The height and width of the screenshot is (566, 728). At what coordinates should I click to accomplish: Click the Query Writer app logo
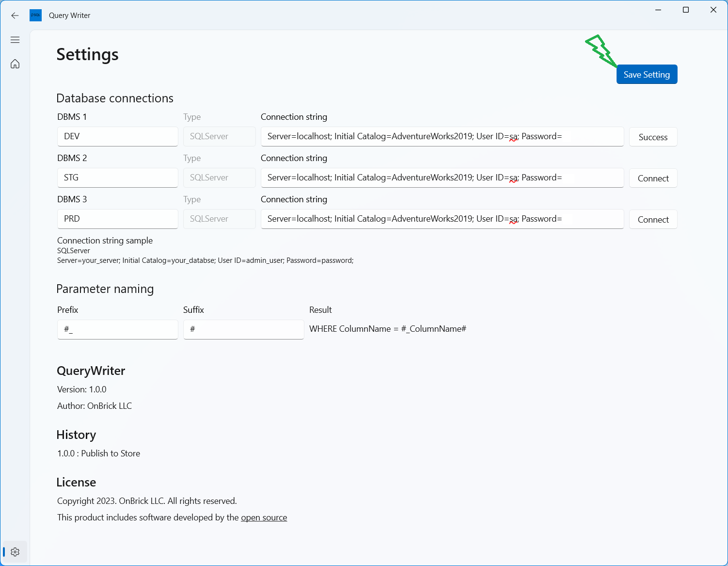click(36, 15)
